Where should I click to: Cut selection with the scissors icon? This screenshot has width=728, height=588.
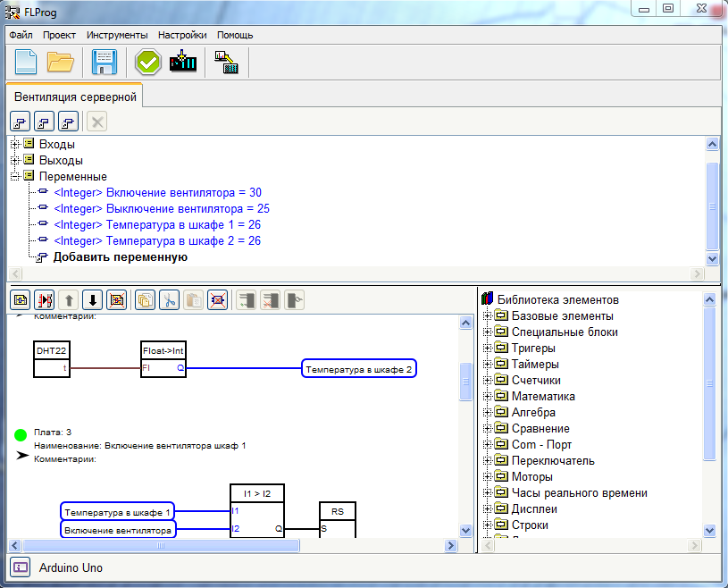tap(169, 300)
